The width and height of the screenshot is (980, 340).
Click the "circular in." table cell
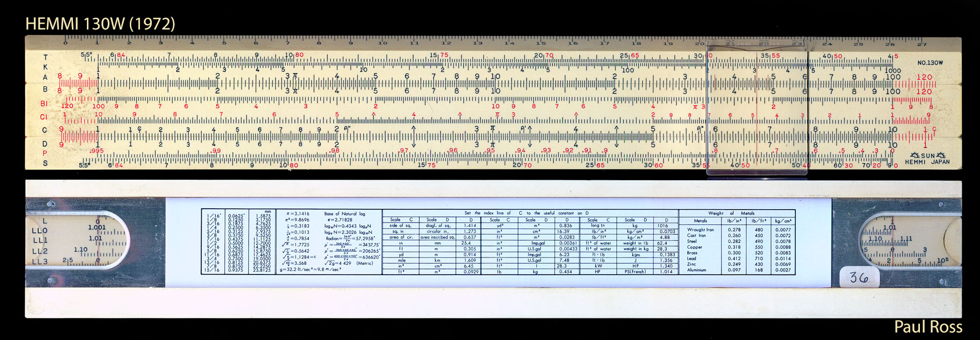point(438,231)
